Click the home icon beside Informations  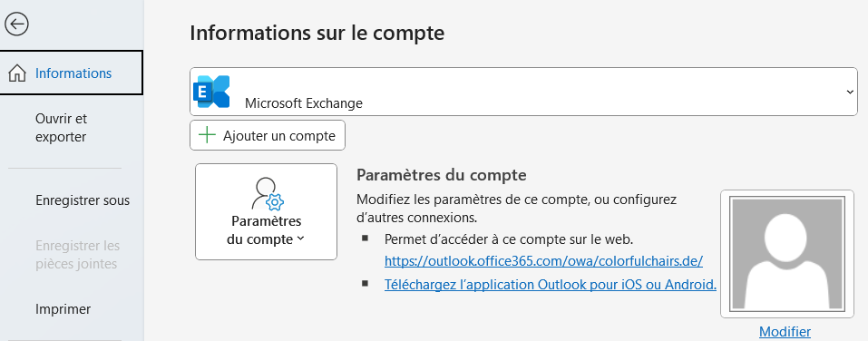18,73
